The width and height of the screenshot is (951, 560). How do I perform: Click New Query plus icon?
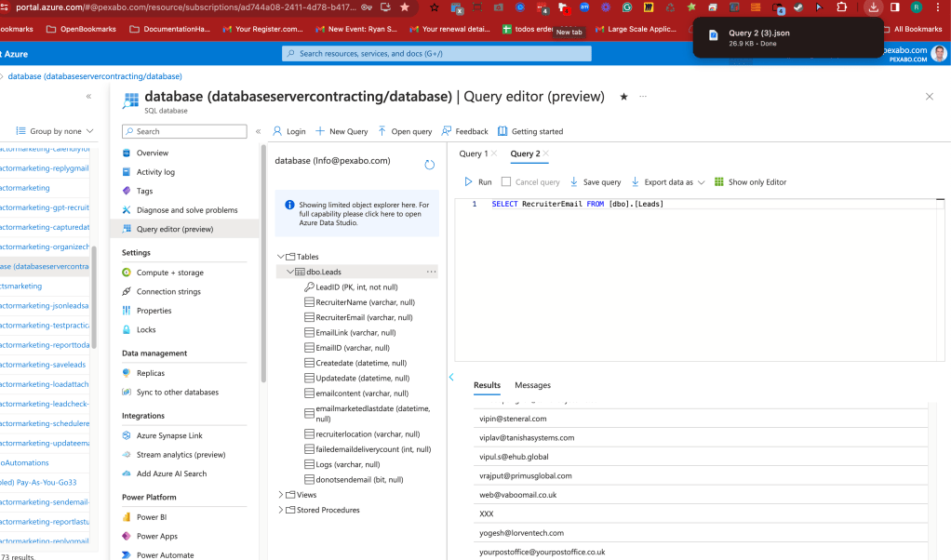pos(319,131)
